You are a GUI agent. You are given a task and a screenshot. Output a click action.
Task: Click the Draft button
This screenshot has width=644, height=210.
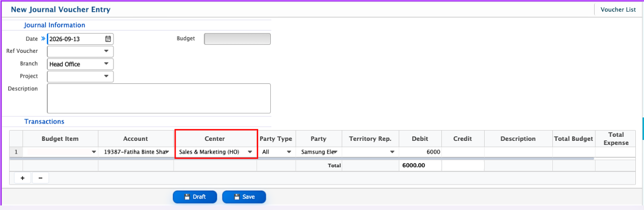(195, 197)
